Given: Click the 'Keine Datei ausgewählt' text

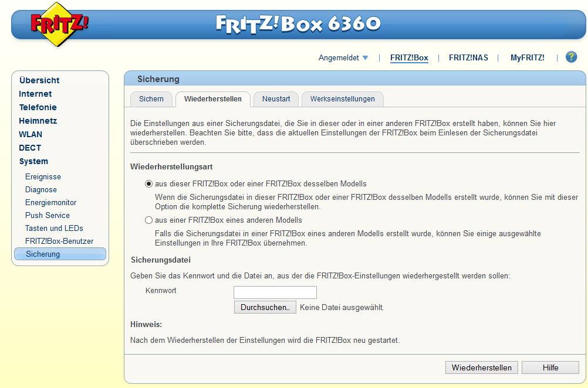Looking at the screenshot, I should point(342,308).
